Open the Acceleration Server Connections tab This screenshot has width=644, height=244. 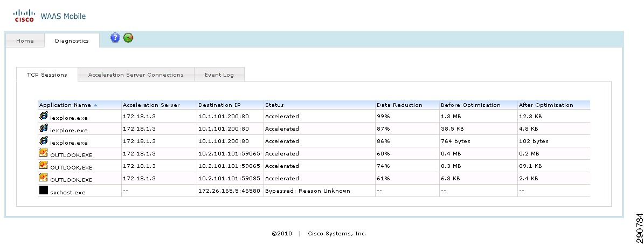tap(136, 74)
